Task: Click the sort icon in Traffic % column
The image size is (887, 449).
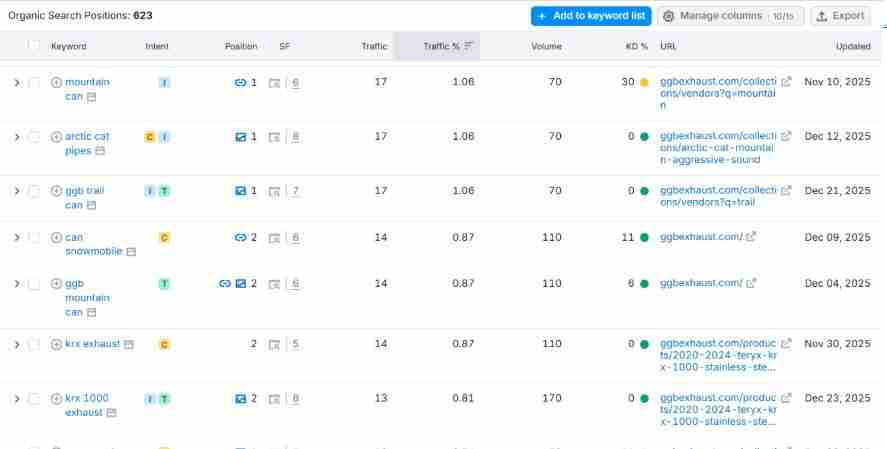Action: 469,46
